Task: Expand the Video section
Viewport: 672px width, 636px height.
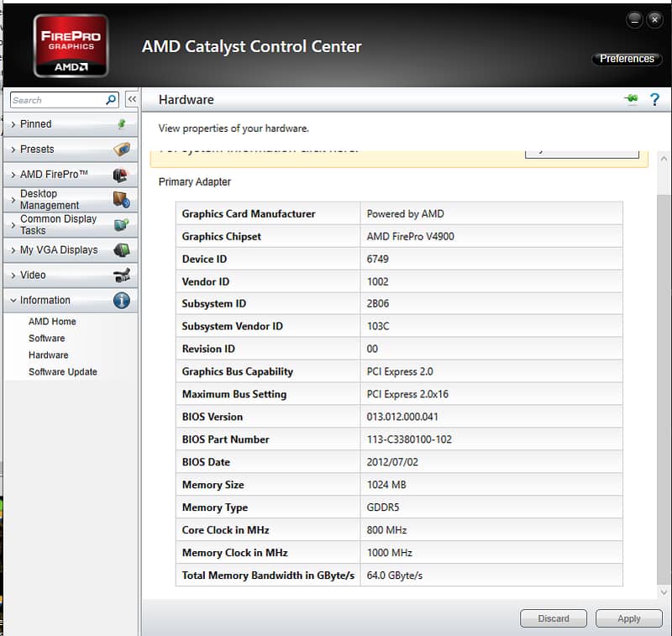Action: click(x=13, y=275)
